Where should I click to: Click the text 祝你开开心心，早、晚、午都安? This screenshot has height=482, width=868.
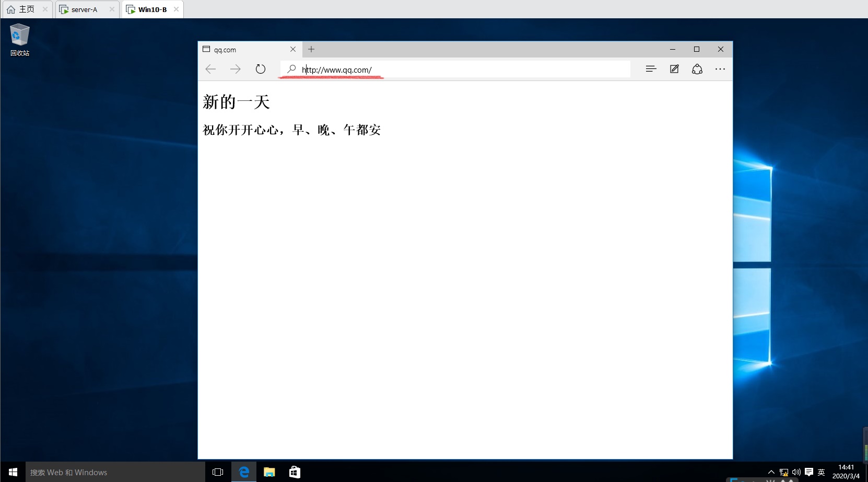pyautogui.click(x=292, y=130)
